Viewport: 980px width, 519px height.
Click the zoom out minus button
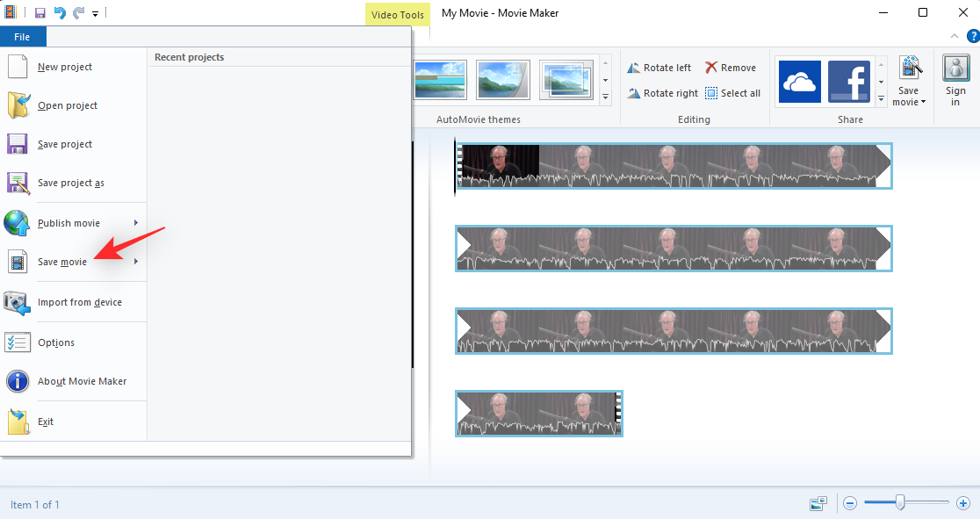coord(849,502)
